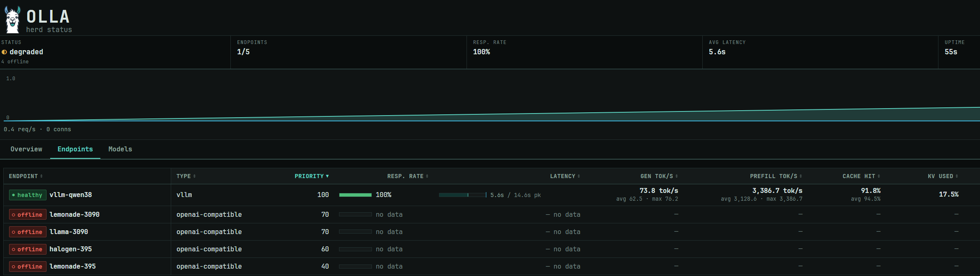Image resolution: width=980 pixels, height=276 pixels.
Task: Sort table by Gen Tok/s column
Action: pyautogui.click(x=659, y=176)
